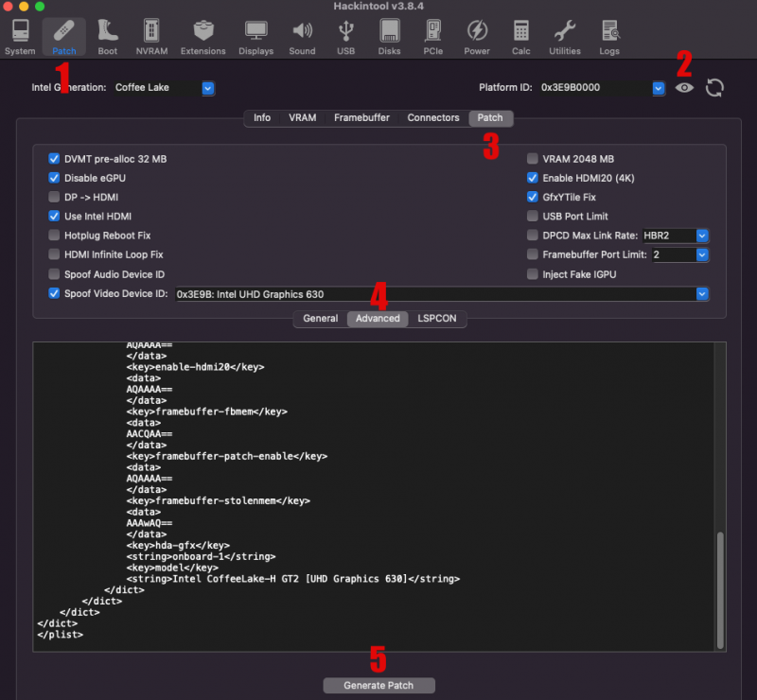Image resolution: width=757 pixels, height=700 pixels.
Task: Click the framebuffer-fbmem key line
Action: [x=206, y=411]
